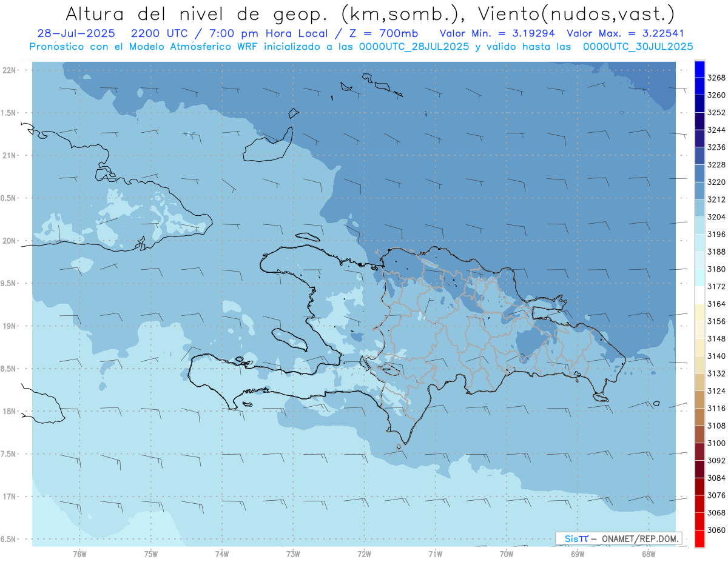Click the '18N' latitude axis label
This screenshot has width=728, height=562.
pos(10,411)
